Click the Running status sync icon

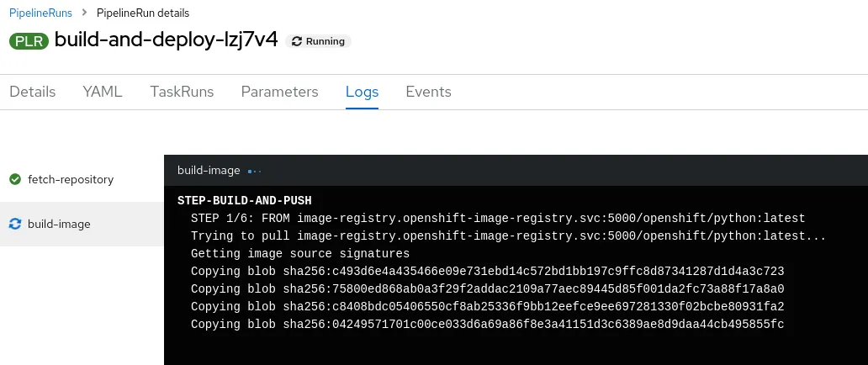coord(297,41)
